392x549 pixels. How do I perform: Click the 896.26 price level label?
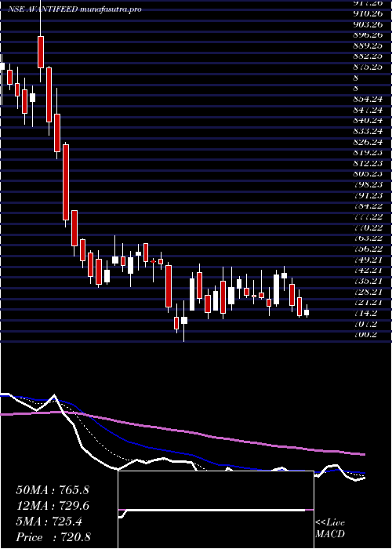[x=368, y=35]
